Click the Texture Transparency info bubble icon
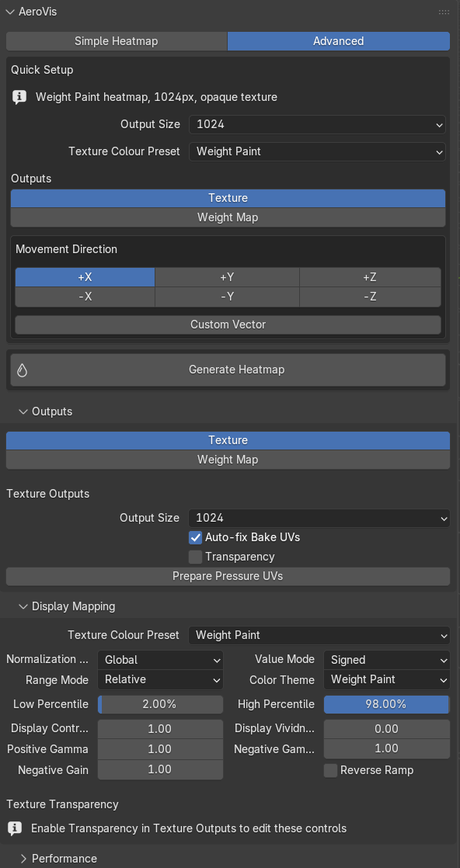460x868 pixels. pos(15,828)
